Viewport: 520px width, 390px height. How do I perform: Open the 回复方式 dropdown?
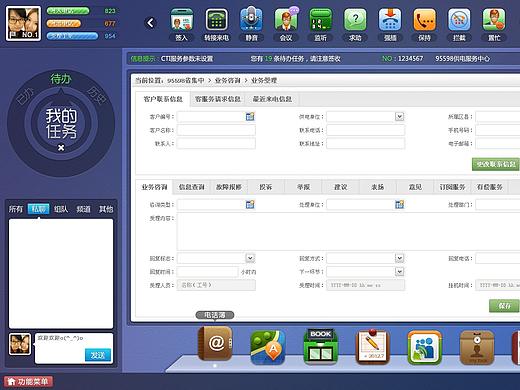point(399,258)
